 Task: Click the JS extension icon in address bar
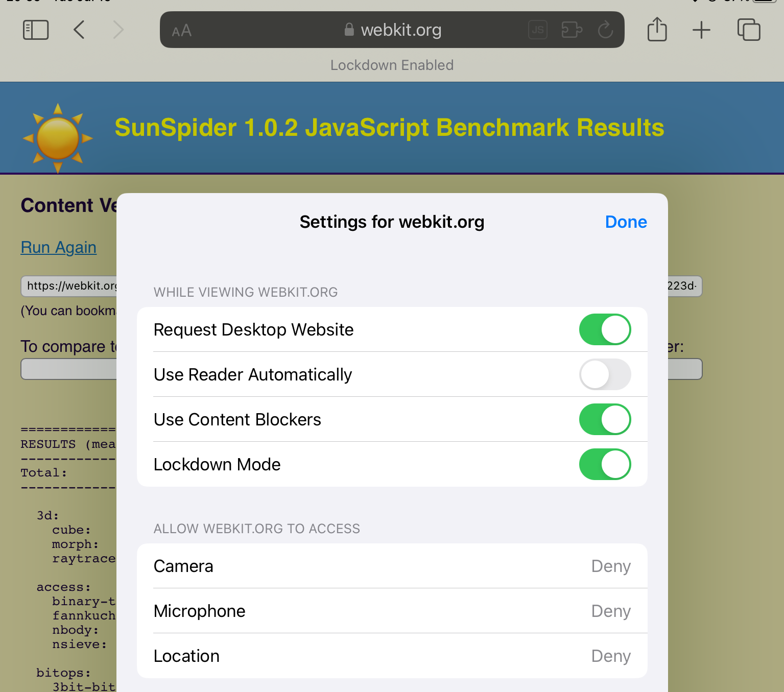pos(538,30)
